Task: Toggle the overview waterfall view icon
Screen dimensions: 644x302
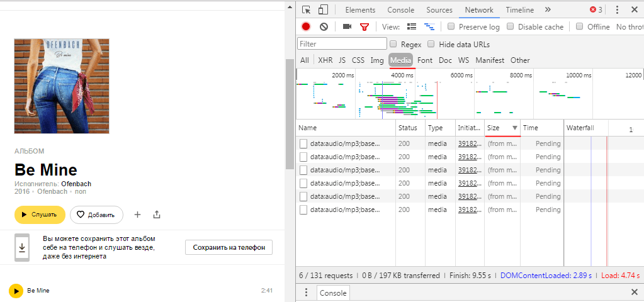Action: pos(429,26)
